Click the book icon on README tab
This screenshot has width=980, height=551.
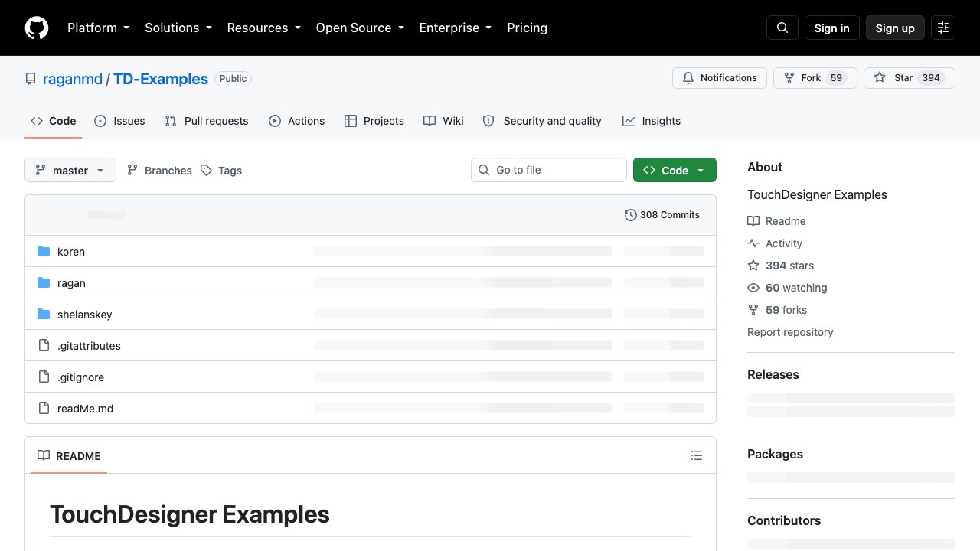44,456
